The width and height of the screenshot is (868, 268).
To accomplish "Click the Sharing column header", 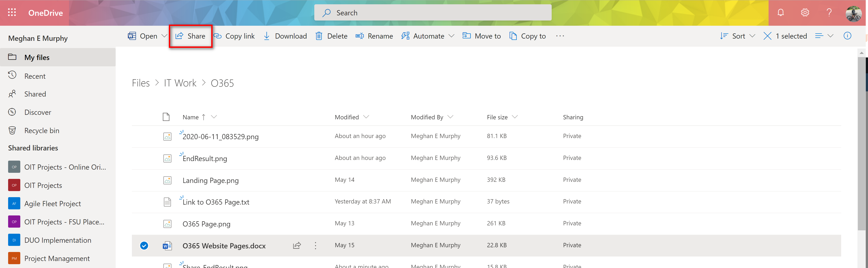I will tap(573, 117).
